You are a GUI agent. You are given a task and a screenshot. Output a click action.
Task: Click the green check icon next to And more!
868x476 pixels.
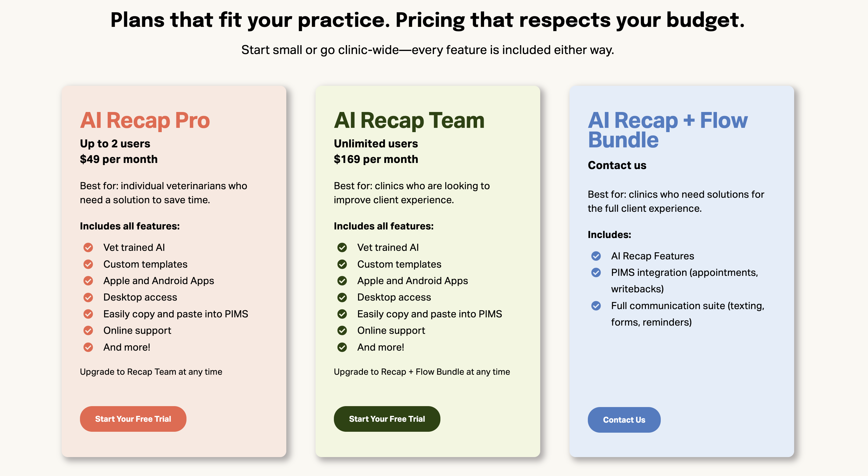(x=342, y=347)
